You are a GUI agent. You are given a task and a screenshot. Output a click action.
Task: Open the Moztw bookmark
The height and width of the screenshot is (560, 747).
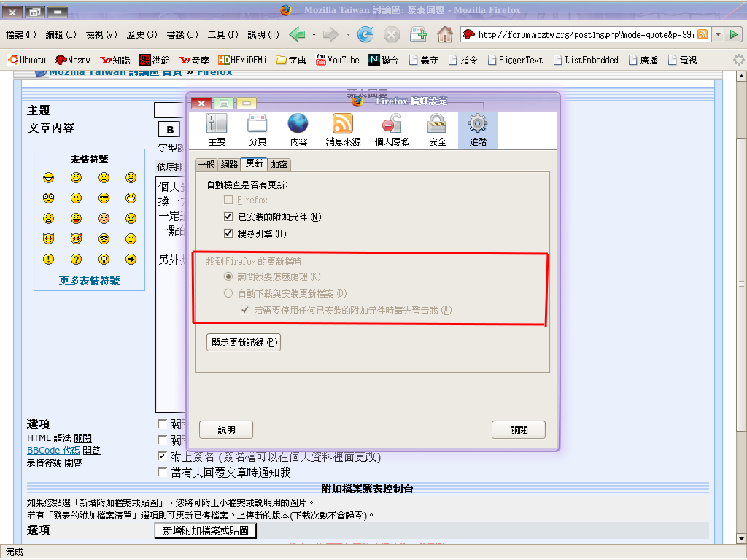tap(72, 60)
